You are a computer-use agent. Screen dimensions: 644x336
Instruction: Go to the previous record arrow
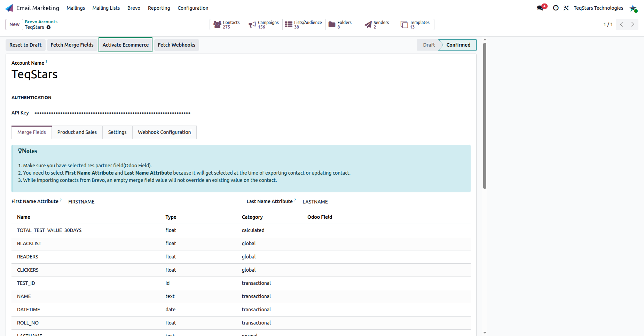click(621, 24)
